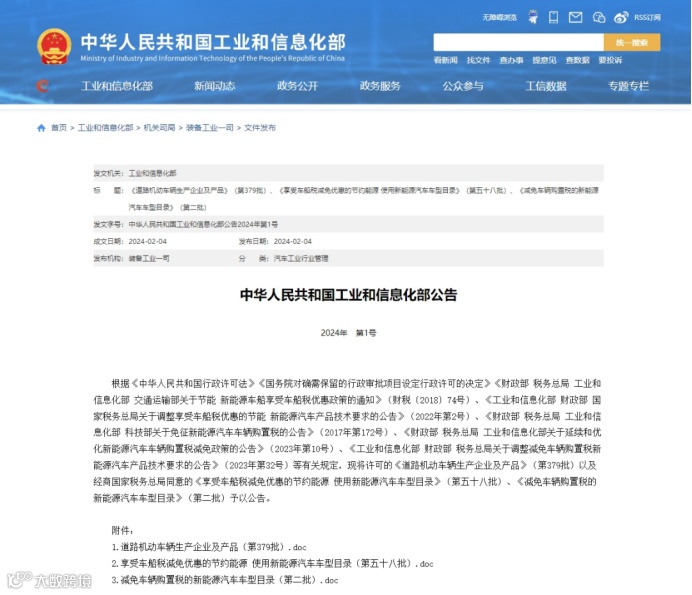
Task: Select the 查办事 quick link
Action: point(511,60)
